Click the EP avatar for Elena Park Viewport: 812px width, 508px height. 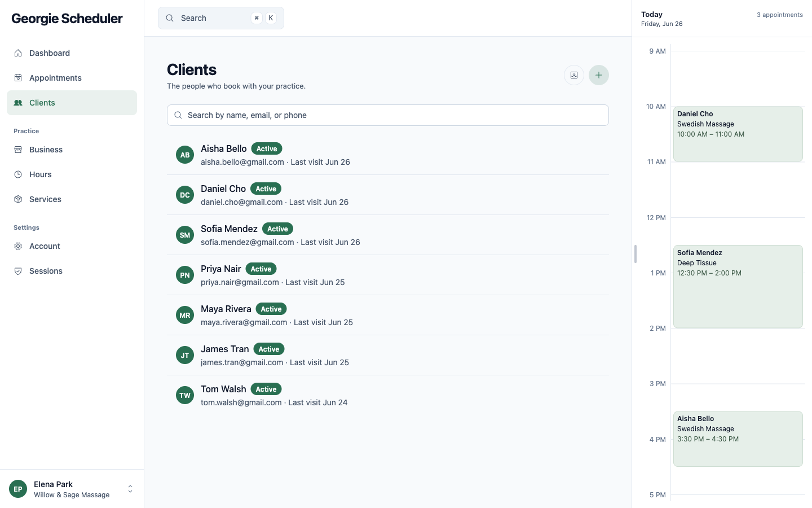coord(18,489)
